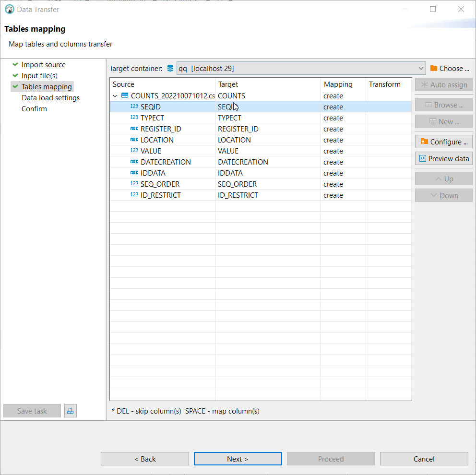Screen dimensions: 476x475
Task: Click inside the Target container text field
Action: (288, 68)
